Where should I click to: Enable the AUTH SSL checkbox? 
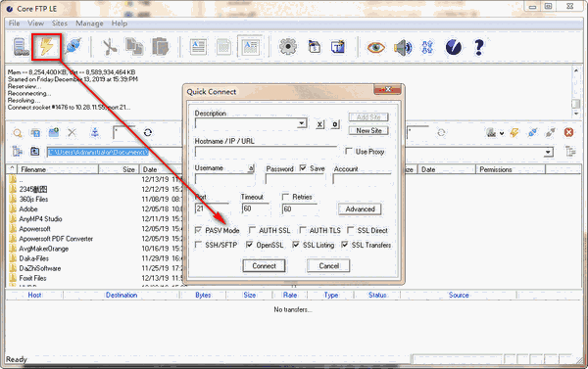pyautogui.click(x=252, y=230)
